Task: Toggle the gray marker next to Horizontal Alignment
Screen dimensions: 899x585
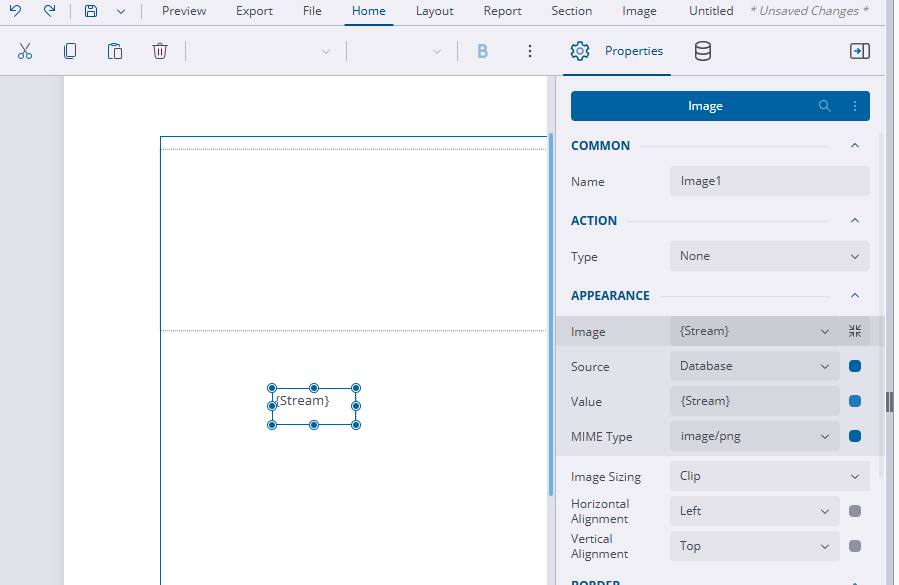Action: pos(855,511)
